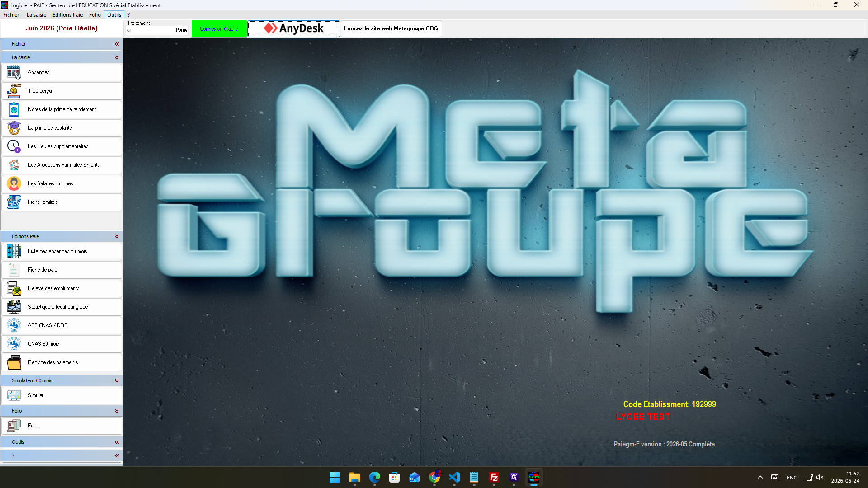
Task: Click the Salaires Uniques person icon
Action: (x=14, y=183)
